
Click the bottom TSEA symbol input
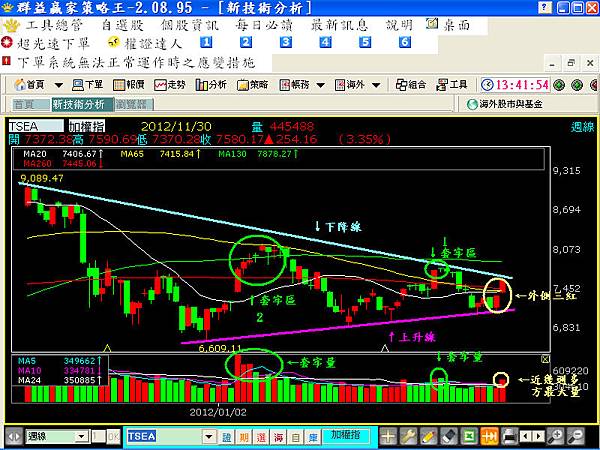(x=164, y=437)
